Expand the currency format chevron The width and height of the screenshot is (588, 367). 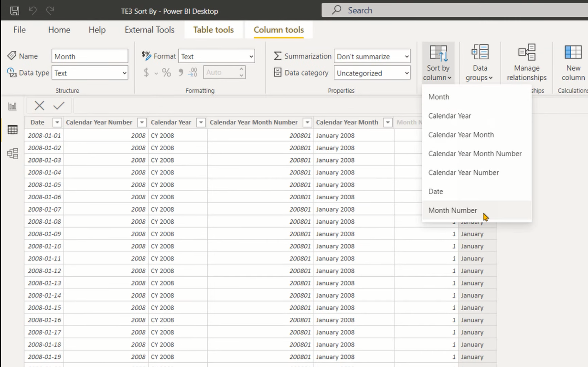[x=156, y=73]
